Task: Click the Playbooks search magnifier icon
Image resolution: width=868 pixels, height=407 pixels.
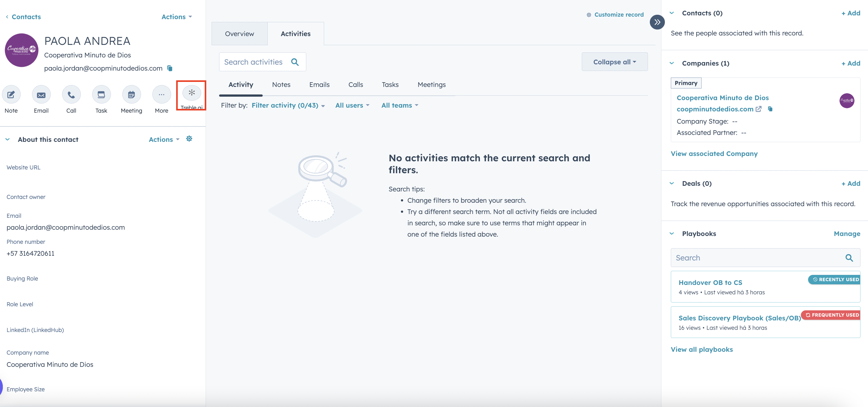Action: point(849,258)
